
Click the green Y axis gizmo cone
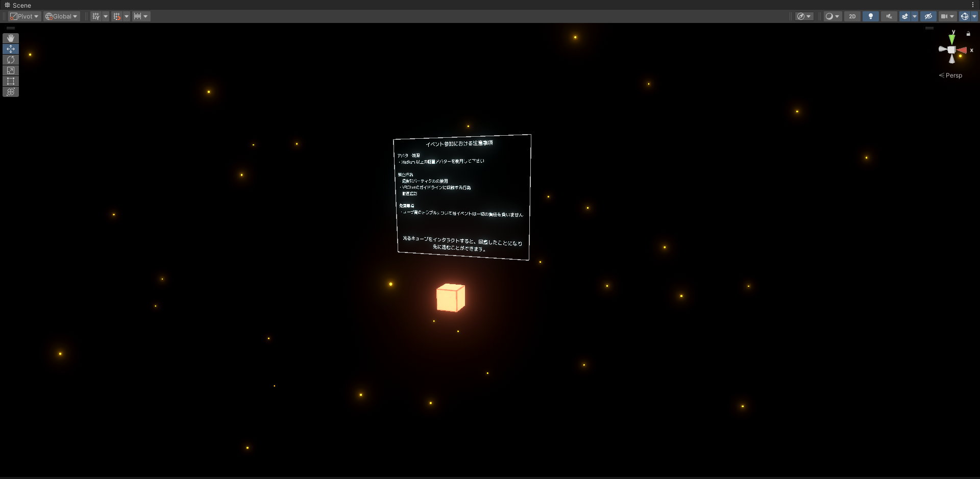[x=952, y=39]
